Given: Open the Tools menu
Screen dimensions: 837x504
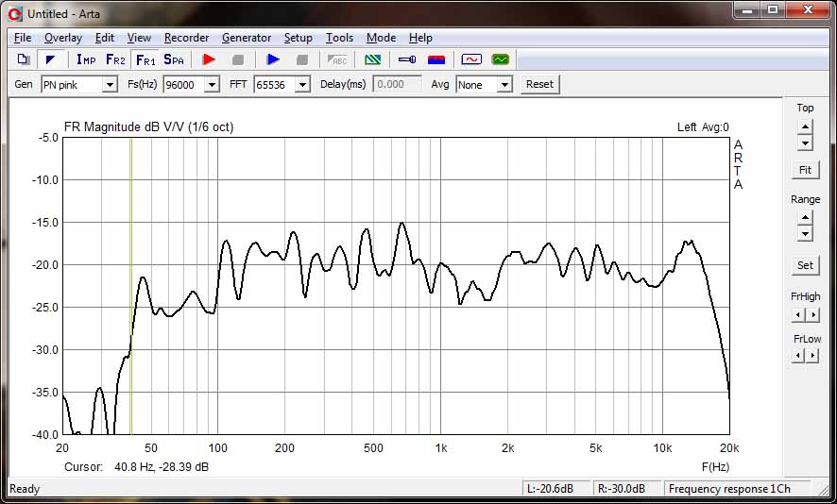Looking at the screenshot, I should (x=339, y=38).
